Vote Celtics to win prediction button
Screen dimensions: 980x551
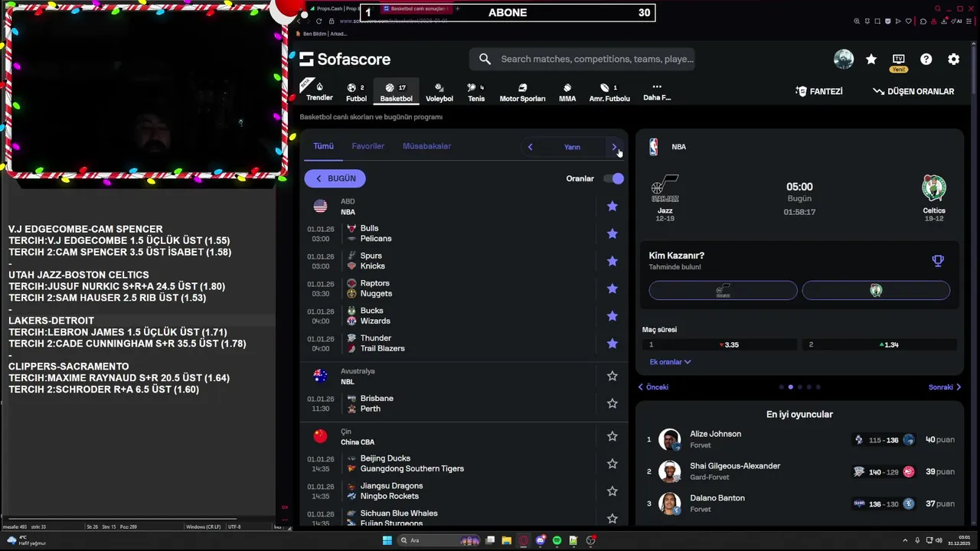(876, 291)
